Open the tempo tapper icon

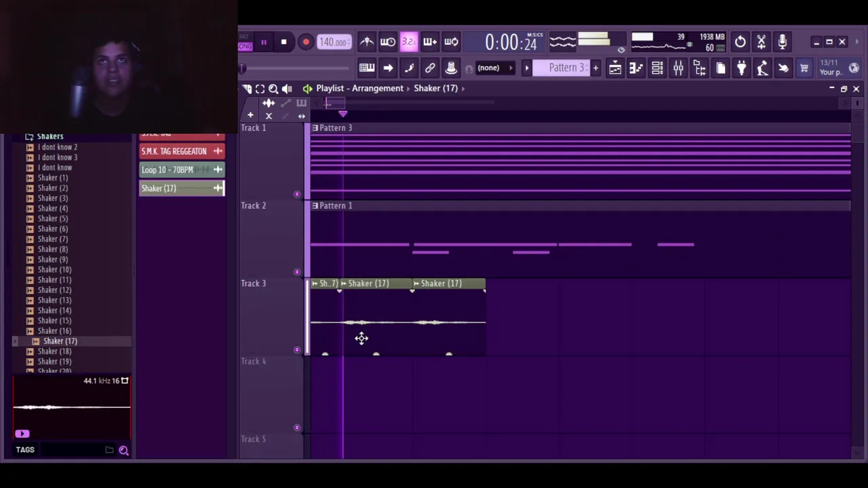(x=762, y=68)
